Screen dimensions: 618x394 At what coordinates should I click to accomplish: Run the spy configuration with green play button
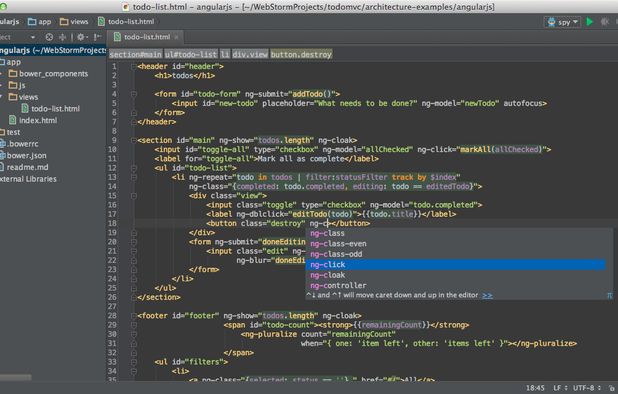590,22
